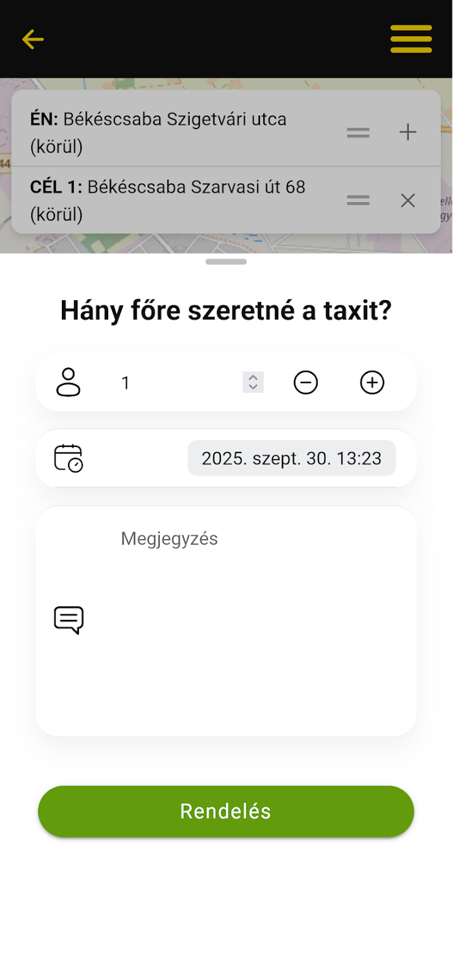This screenshot has width=453, height=980.
Task: Click the calendar clock icon
Action: coord(68,458)
